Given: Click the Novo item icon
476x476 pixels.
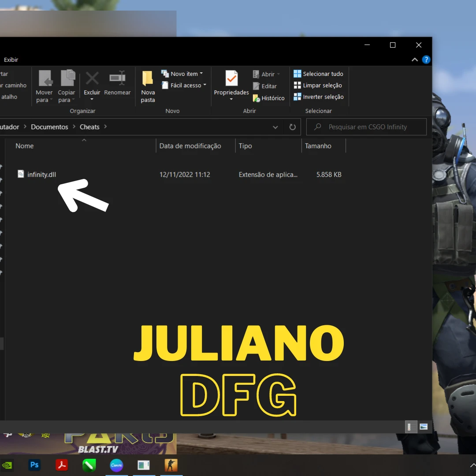Looking at the screenshot, I should click(165, 74).
